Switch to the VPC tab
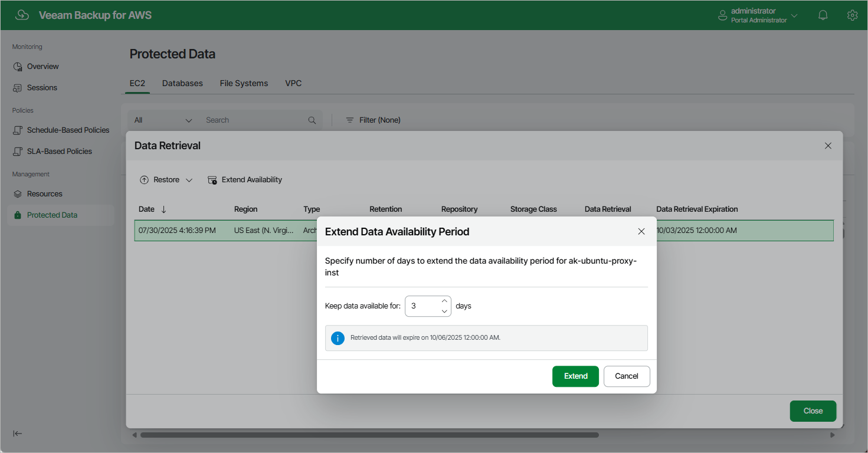868x453 pixels. tap(293, 83)
